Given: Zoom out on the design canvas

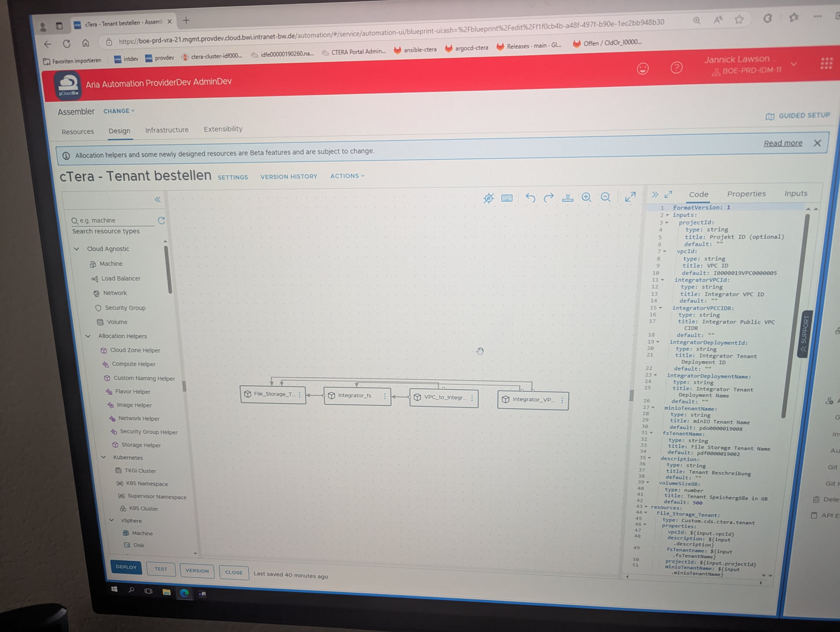Looking at the screenshot, I should click(606, 197).
